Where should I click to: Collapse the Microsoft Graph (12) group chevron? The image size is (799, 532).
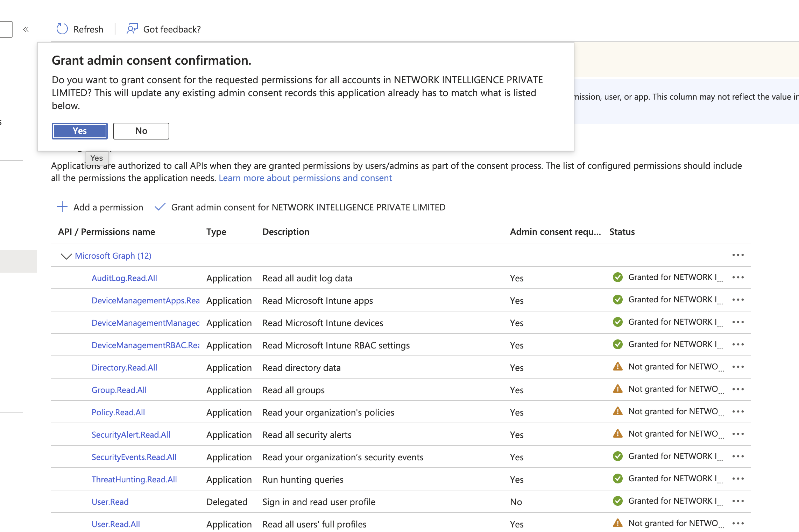(x=66, y=256)
